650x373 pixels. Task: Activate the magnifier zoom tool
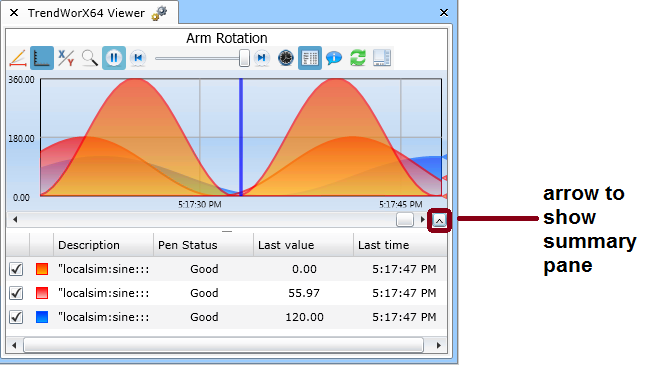coord(90,58)
